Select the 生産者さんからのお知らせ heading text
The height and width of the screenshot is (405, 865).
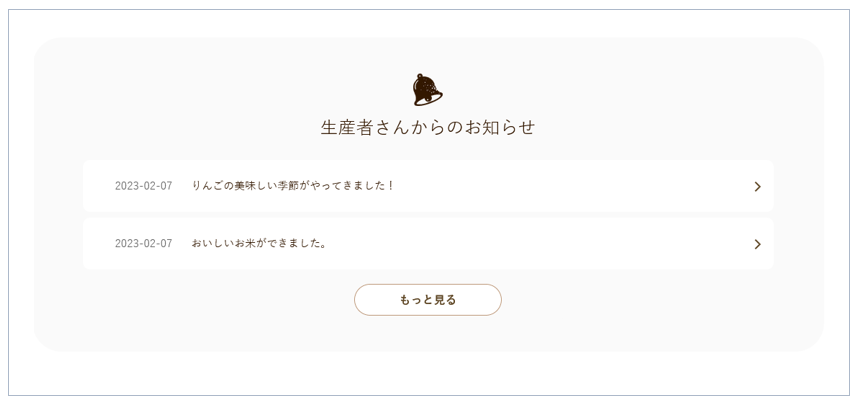point(428,128)
